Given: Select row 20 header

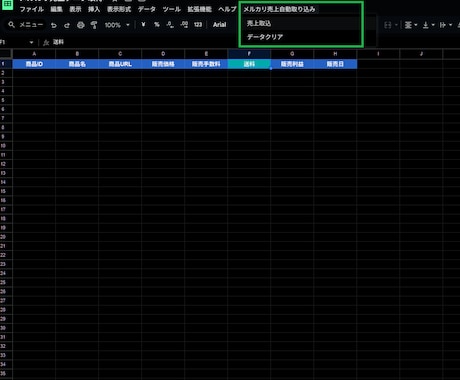Looking at the screenshot, I should [6, 237].
